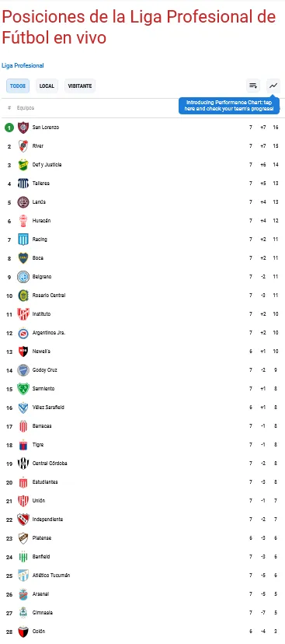Screen dimensions: 285x644
Task: Click the Boca team crest
Action: coord(23,258)
